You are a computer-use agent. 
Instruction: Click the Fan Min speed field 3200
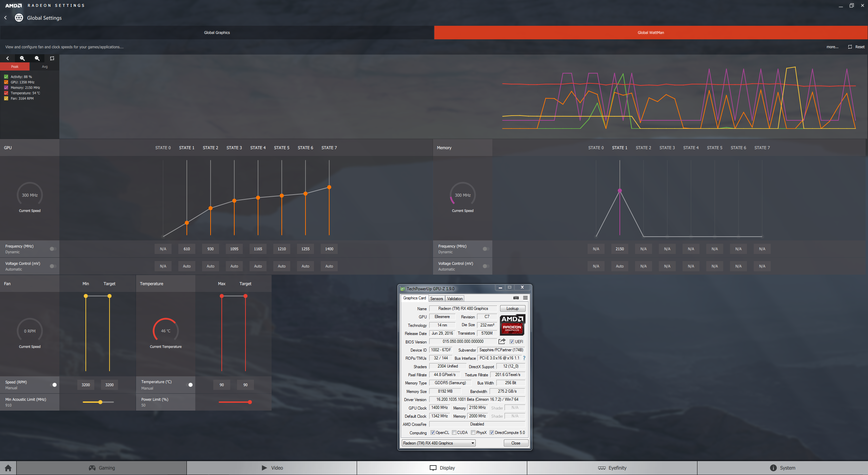click(x=86, y=385)
